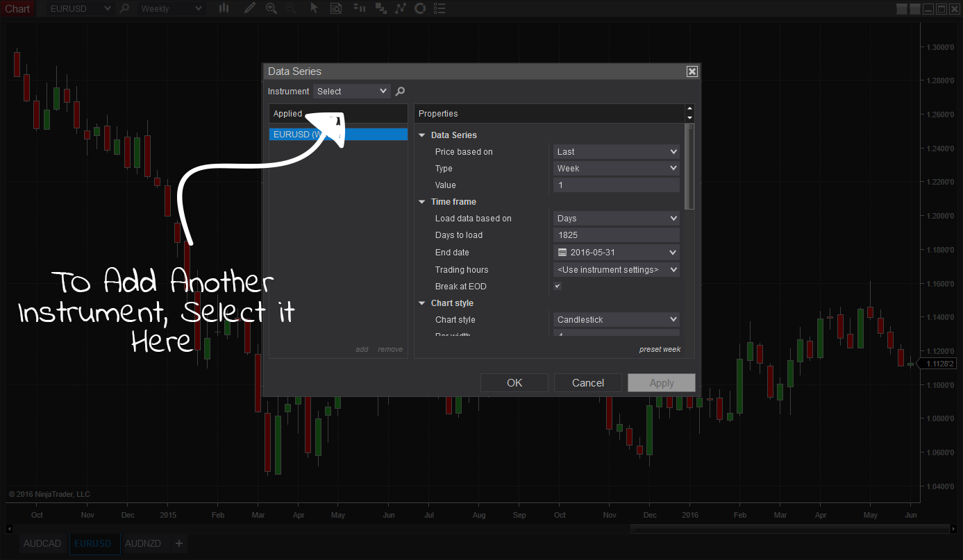Select the Cursor pointer tool

314,8
